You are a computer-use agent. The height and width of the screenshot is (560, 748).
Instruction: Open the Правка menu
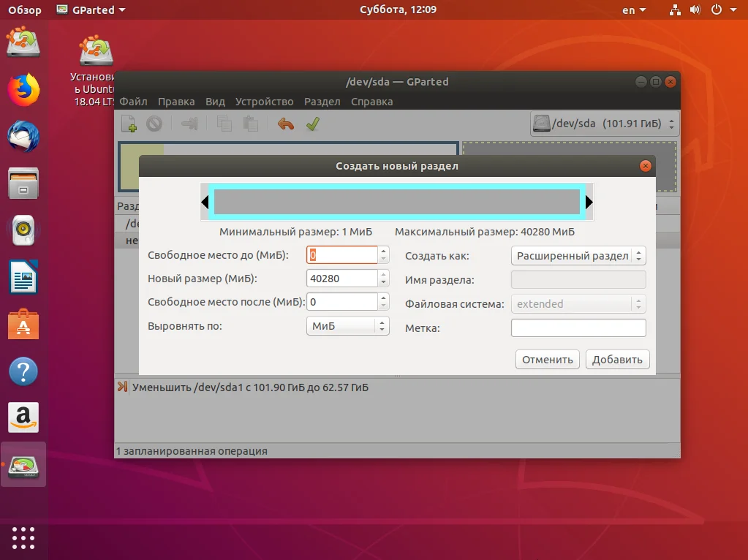[x=176, y=102]
